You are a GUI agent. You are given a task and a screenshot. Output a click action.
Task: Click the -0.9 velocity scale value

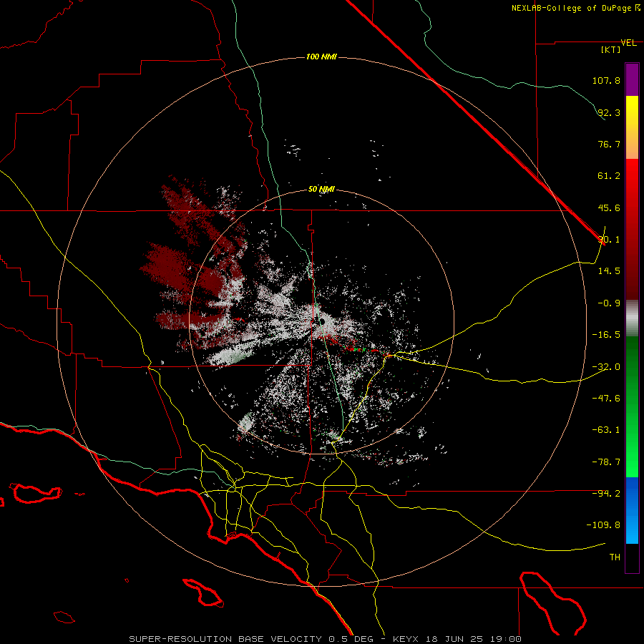pos(609,303)
